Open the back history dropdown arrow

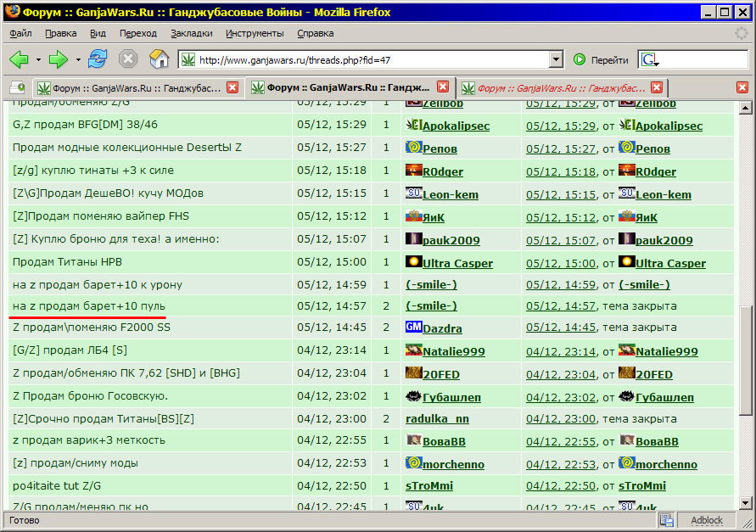point(38,59)
